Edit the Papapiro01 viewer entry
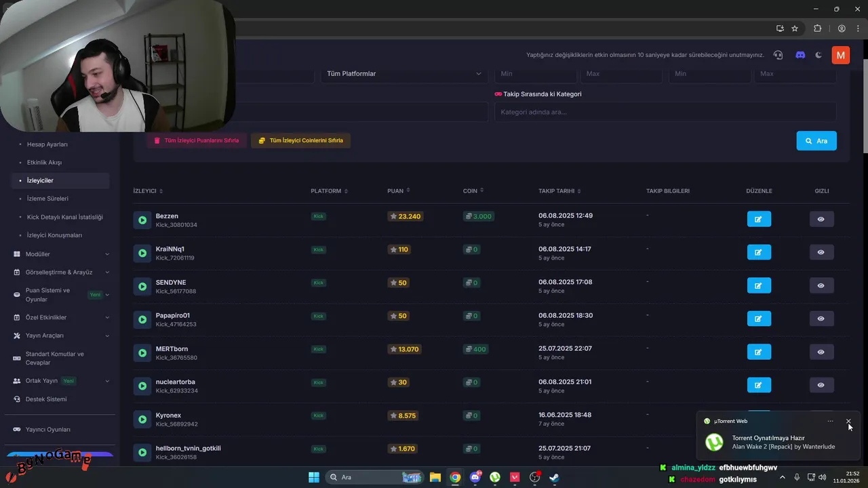Screen dimensions: 868x488 (759, 319)
